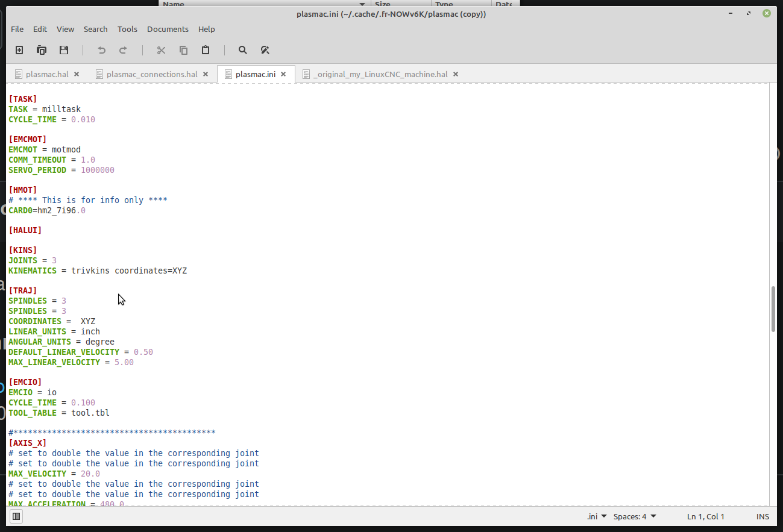Click the KINEMATICS = trivkins line
Screen dimensions: 783x532
98,271
